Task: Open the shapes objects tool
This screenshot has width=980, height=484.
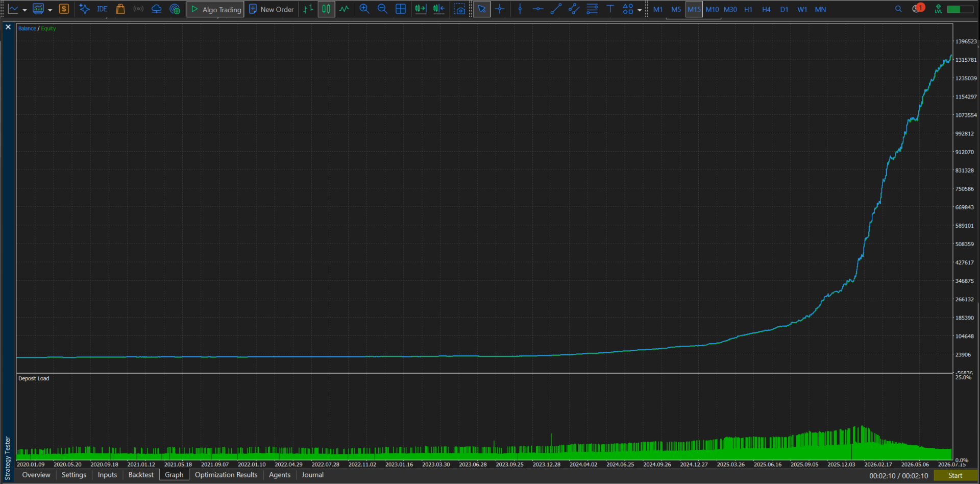Action: point(628,9)
